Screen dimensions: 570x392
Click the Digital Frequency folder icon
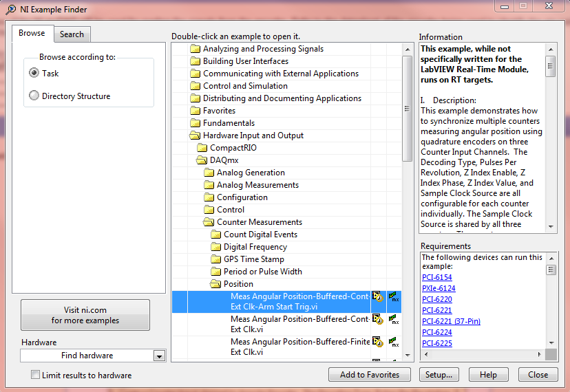click(216, 247)
